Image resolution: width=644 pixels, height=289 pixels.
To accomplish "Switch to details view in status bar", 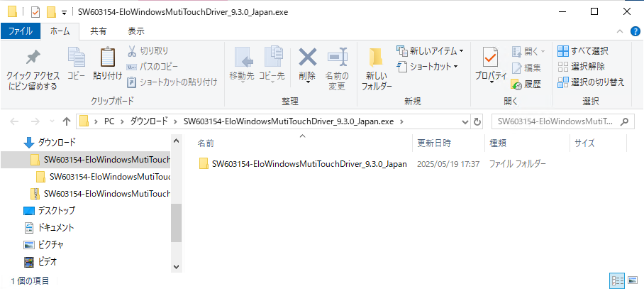I will (x=617, y=280).
